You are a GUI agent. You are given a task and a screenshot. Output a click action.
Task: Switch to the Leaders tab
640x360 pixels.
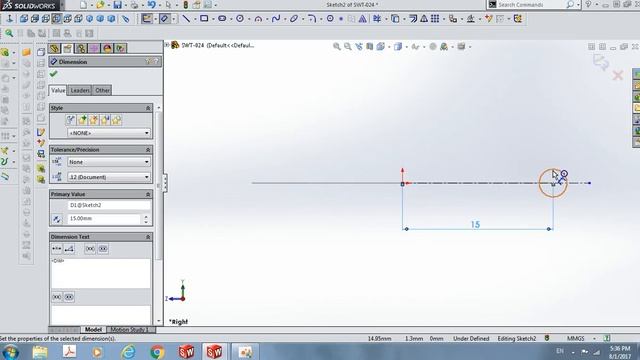[80, 90]
